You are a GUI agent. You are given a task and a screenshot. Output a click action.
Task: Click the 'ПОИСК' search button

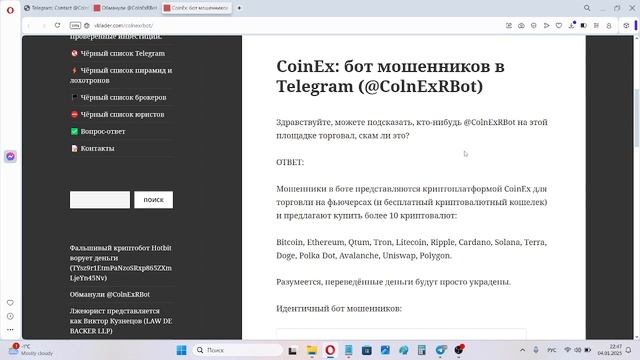[153, 200]
